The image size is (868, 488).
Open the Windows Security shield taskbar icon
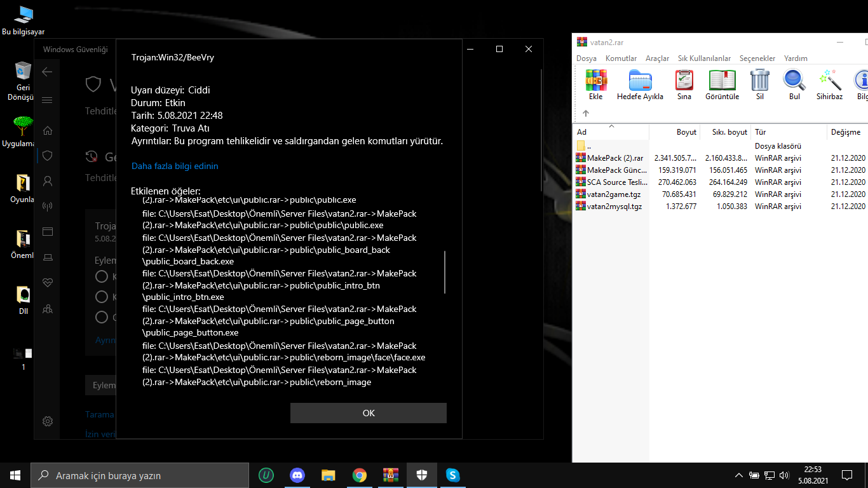tap(421, 475)
